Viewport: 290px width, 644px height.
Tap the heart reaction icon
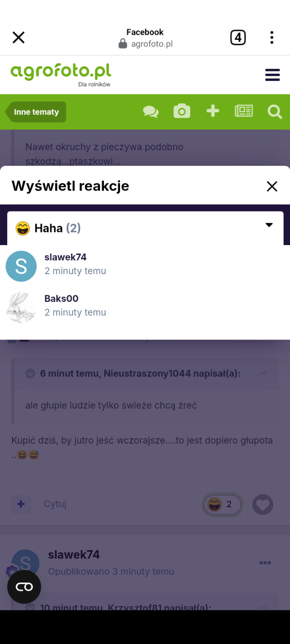(263, 505)
